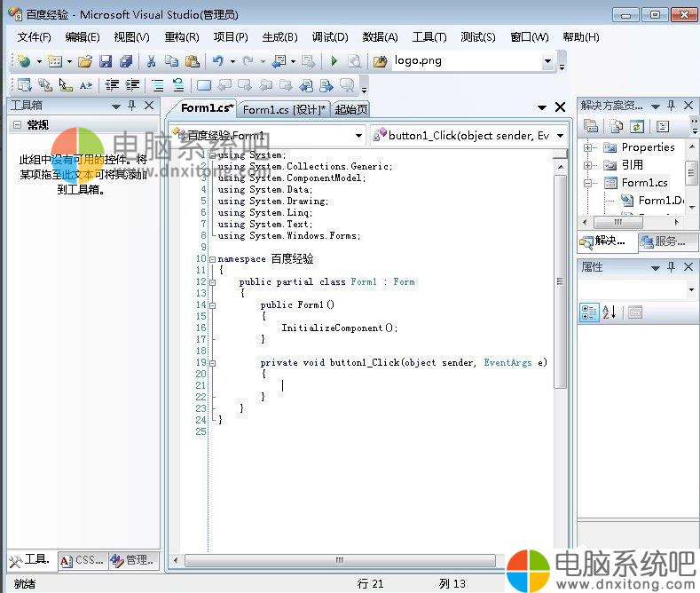The width and height of the screenshot is (700, 593).
Task: Click the Quick Info cursor icon
Action: click(x=66, y=85)
